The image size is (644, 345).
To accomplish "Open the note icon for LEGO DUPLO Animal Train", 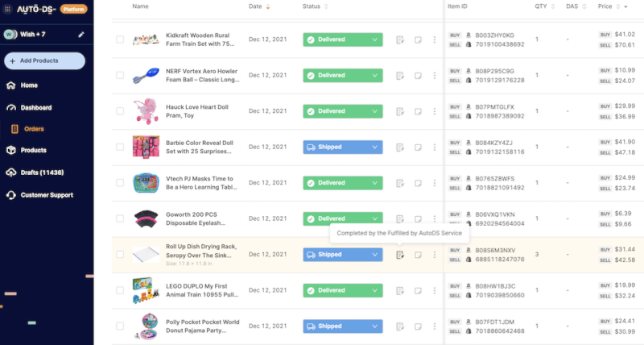I will (418, 291).
